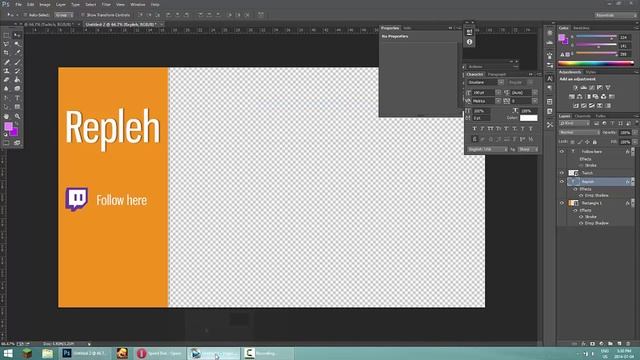Select the Paint Bucket tool
The width and height of the screenshot is (640, 360).
click(17, 80)
